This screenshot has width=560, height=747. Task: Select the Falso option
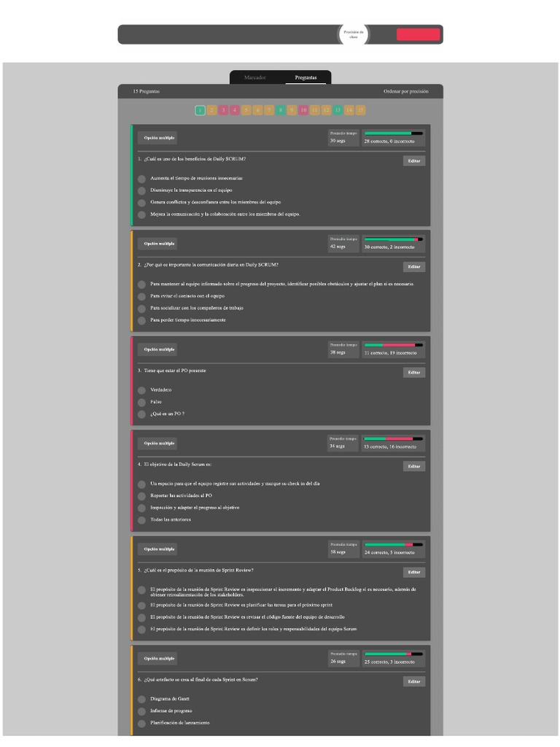pyautogui.click(x=141, y=402)
